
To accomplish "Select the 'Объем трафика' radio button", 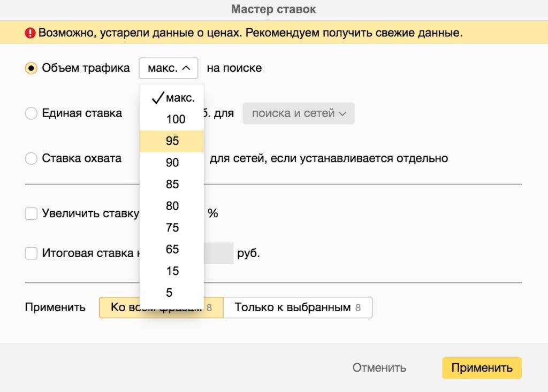I will (32, 68).
